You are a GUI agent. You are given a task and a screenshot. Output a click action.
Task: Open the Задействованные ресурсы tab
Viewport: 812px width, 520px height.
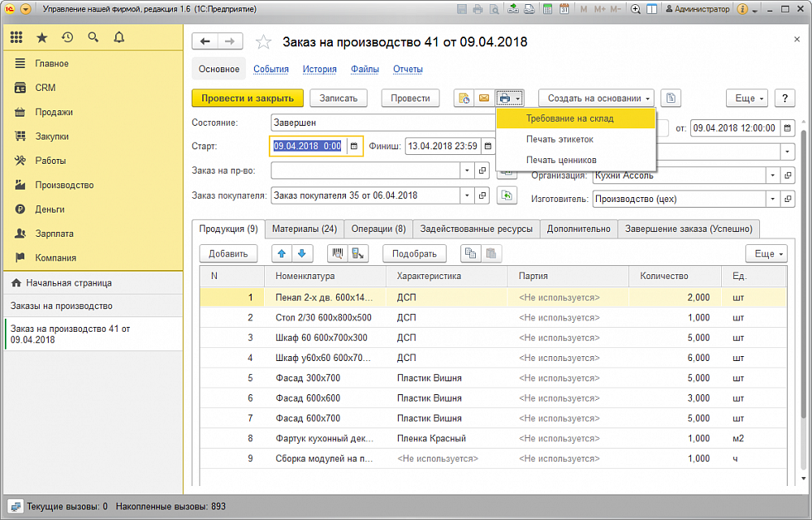click(477, 229)
